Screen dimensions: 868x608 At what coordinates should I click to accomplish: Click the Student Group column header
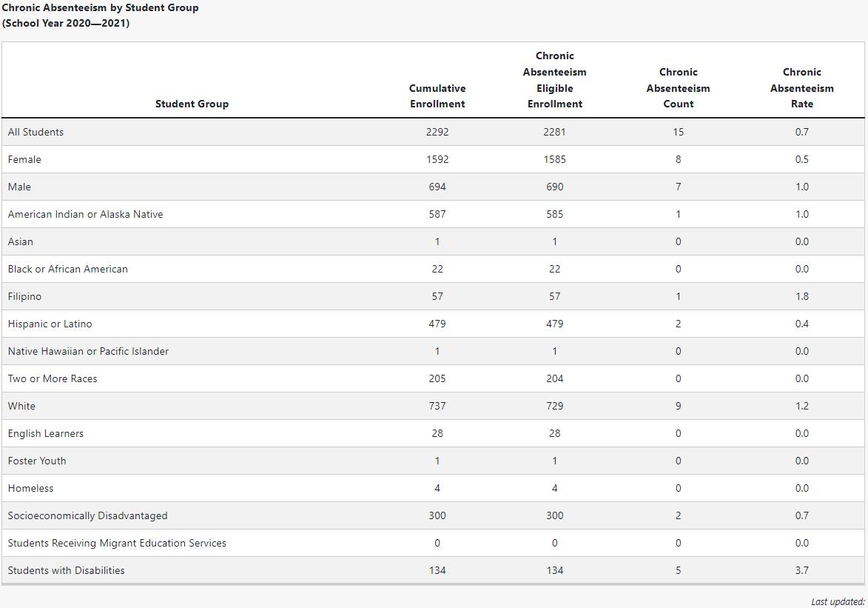(x=192, y=104)
